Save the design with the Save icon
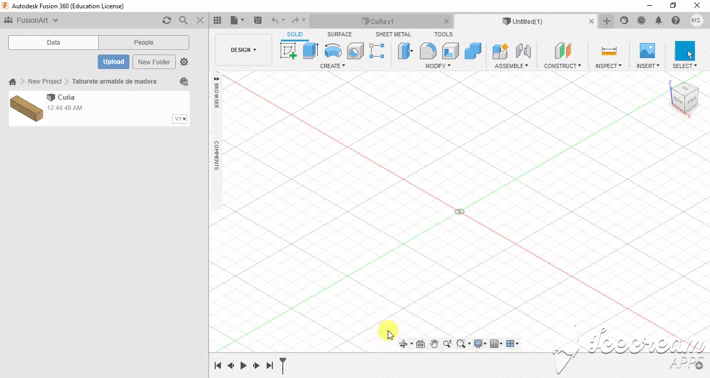The height and width of the screenshot is (378, 710). (x=258, y=20)
